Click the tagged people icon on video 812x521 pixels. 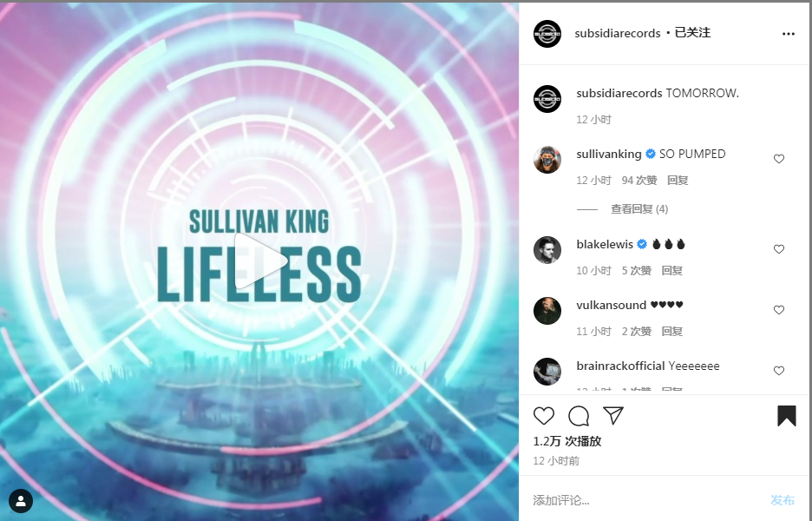click(x=21, y=501)
